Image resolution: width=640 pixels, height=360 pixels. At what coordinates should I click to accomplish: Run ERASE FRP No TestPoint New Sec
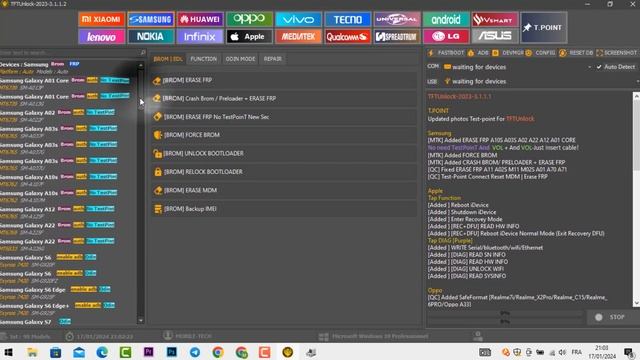click(x=284, y=117)
